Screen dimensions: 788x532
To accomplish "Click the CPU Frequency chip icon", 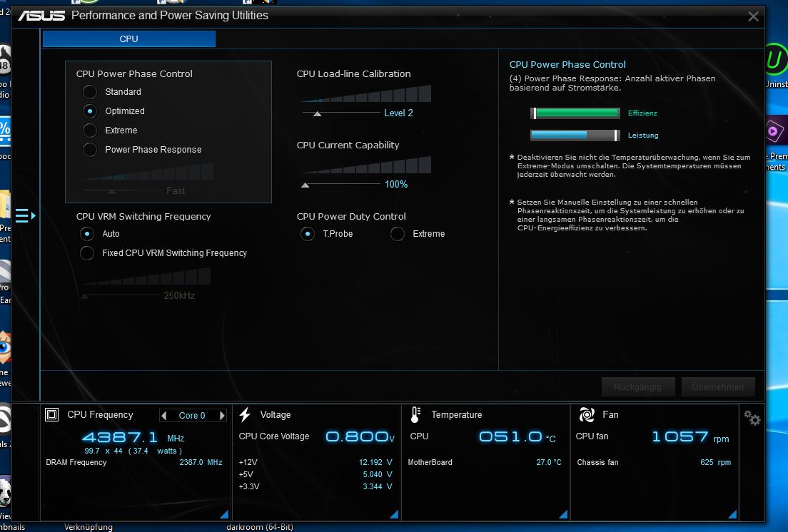I will click(x=52, y=415).
